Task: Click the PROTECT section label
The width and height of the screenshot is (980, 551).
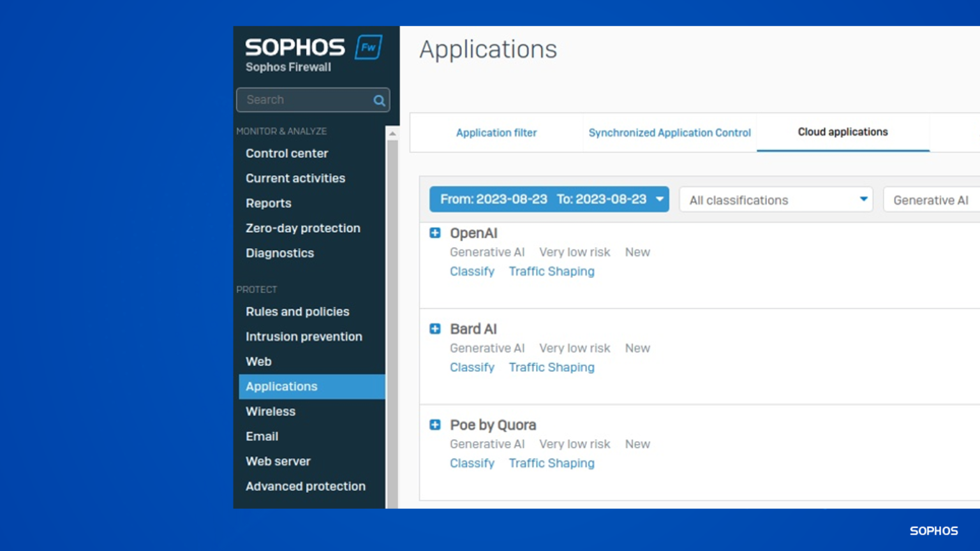Action: [x=256, y=290]
